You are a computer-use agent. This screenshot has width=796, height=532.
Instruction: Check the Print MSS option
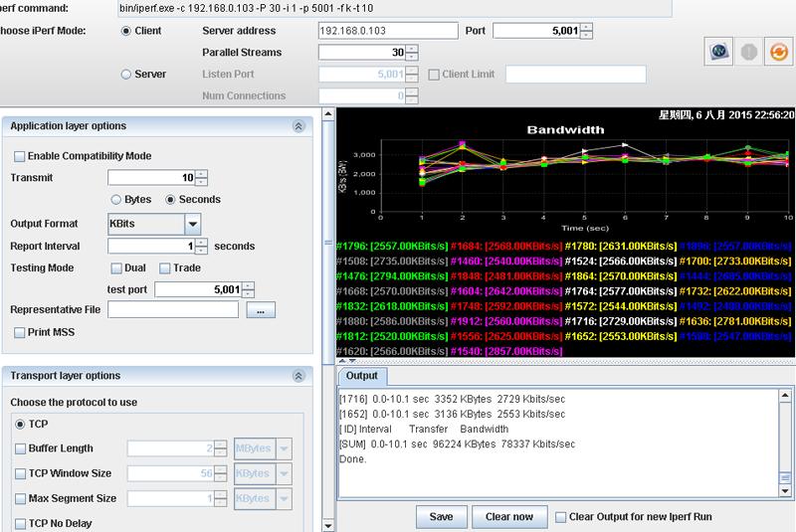pos(19,332)
